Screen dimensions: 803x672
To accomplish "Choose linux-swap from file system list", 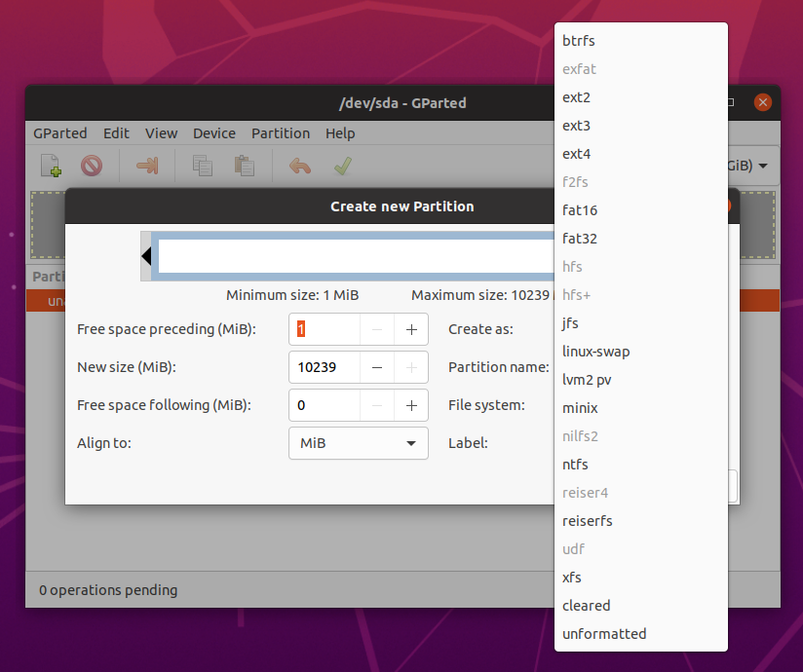I will pyautogui.click(x=640, y=352).
